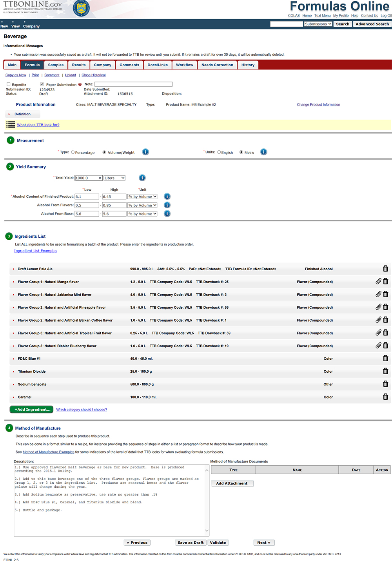The image size is (392, 561).
Task: Open unit dropdown for Alcohol Content of Finished Product
Action: [142, 197]
